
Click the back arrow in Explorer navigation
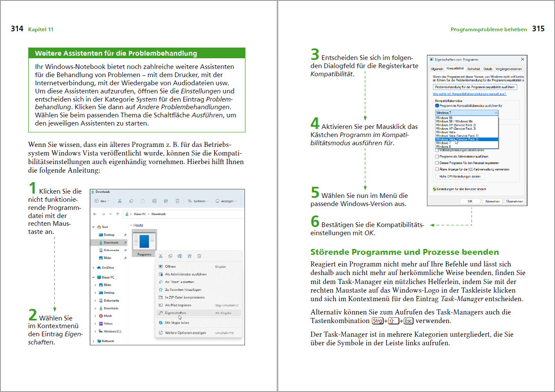pyautogui.click(x=95, y=214)
